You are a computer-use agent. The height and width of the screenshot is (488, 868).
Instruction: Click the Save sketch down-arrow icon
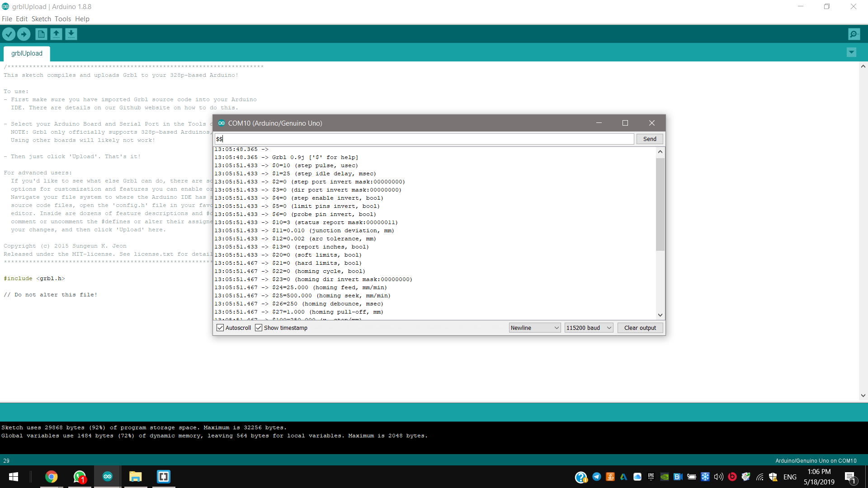click(71, 34)
